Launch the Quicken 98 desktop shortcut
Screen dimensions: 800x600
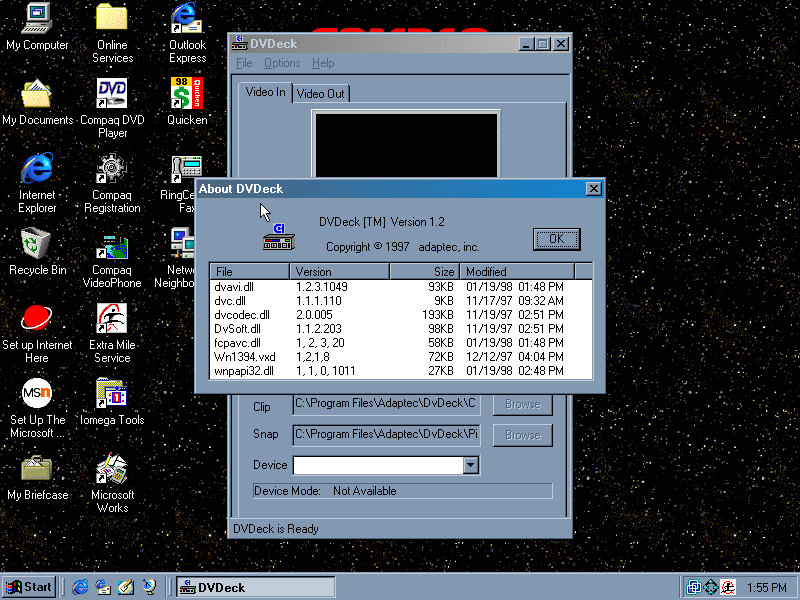point(187,102)
